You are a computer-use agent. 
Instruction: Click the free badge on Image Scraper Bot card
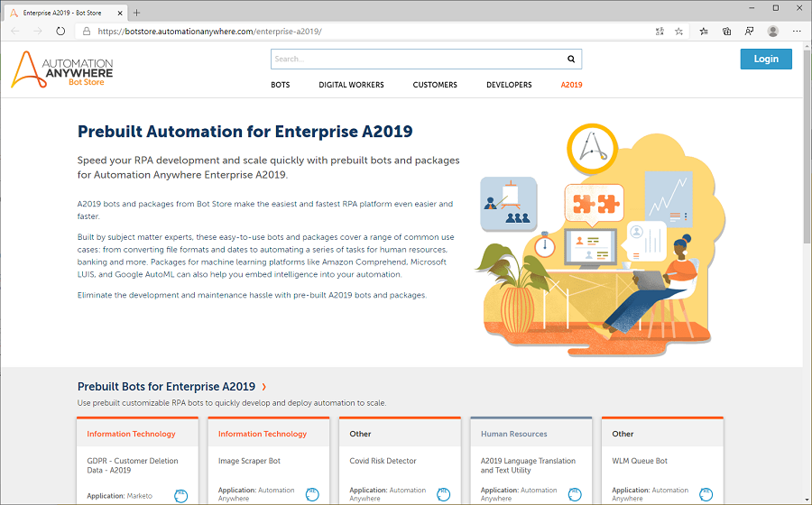coord(312,494)
